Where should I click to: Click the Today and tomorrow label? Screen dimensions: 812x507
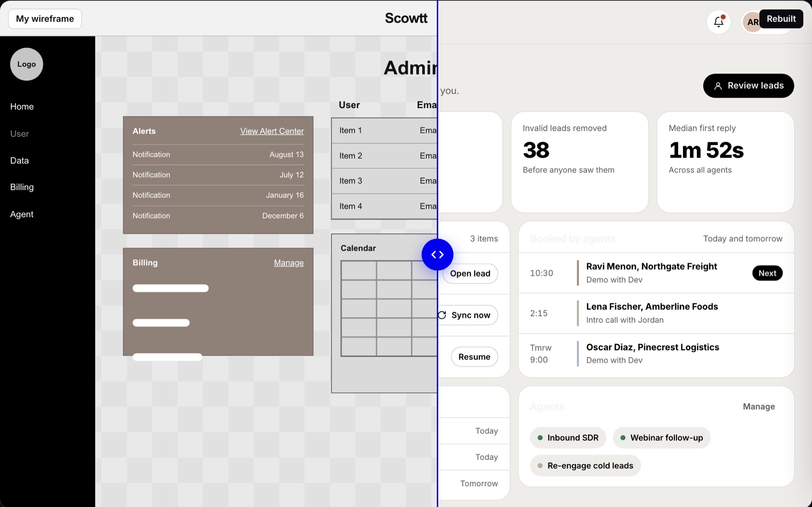point(743,239)
